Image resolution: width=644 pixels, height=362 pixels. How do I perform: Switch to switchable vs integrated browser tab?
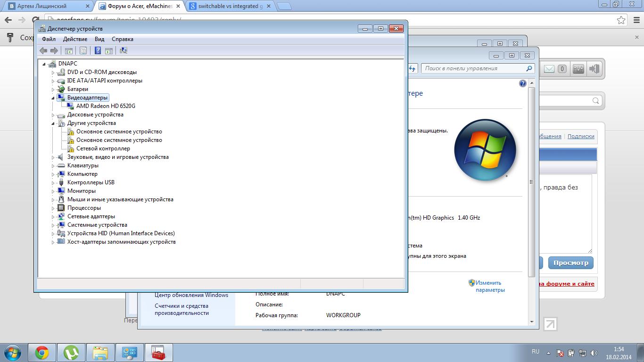(229, 6)
